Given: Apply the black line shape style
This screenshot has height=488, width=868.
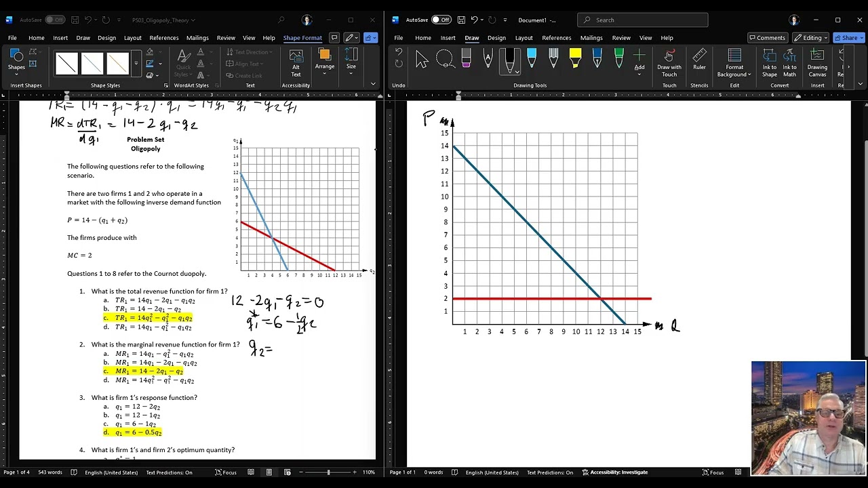Looking at the screenshot, I should click(66, 64).
